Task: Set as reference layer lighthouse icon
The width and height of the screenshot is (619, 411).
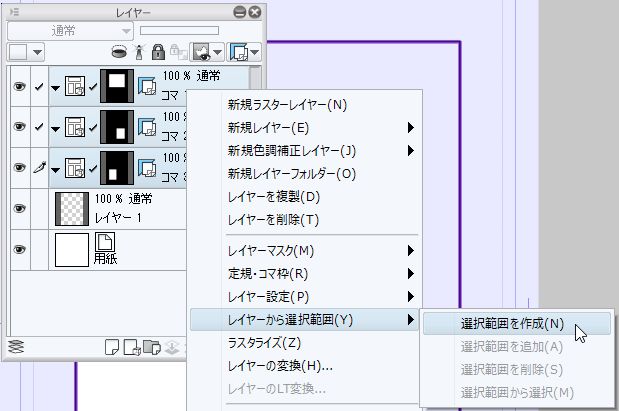Action: click(139, 52)
